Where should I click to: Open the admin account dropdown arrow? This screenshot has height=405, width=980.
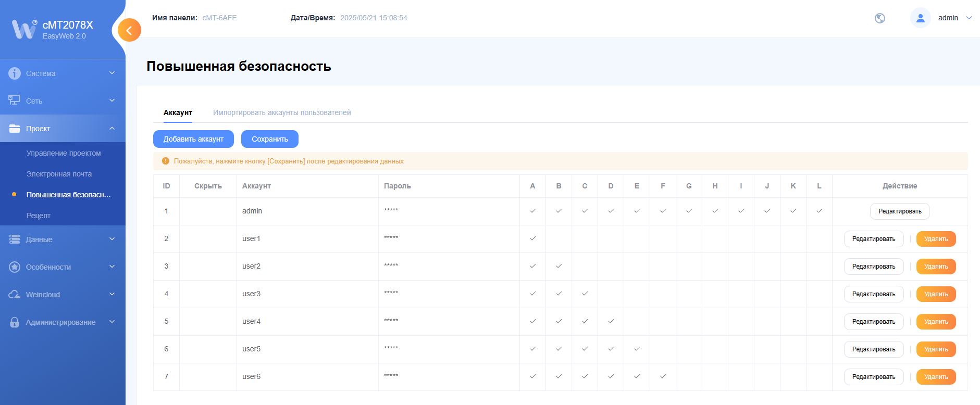[x=969, y=18]
